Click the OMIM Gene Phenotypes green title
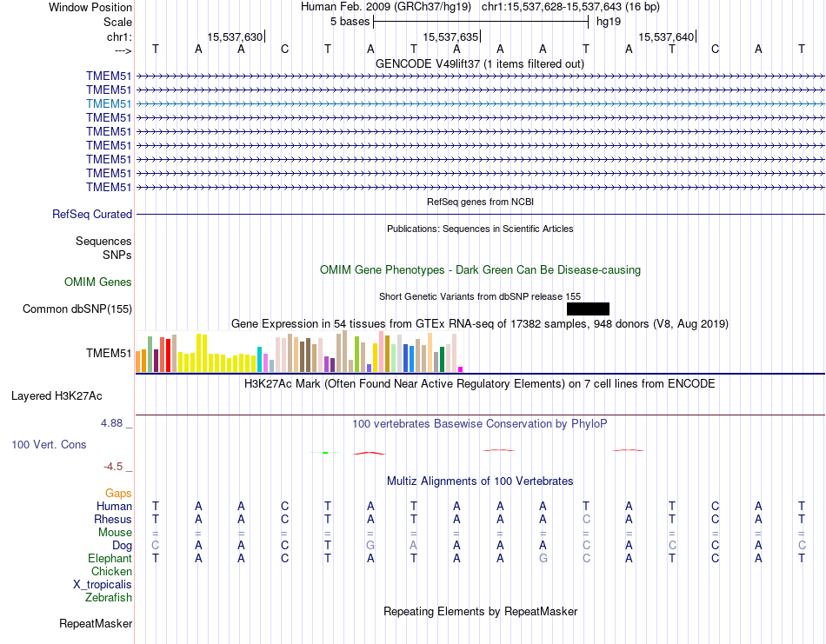This screenshot has width=826, height=644. pos(480,269)
